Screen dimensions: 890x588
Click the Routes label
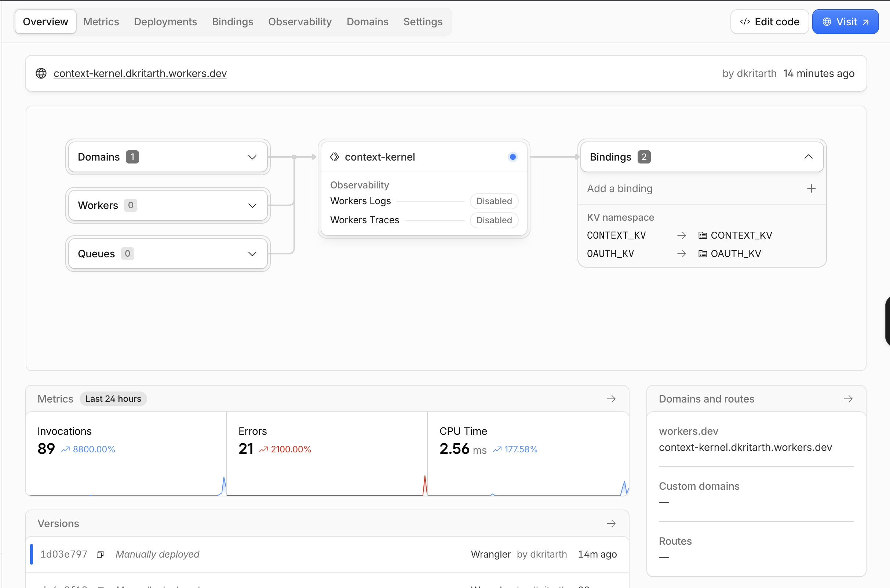tap(675, 541)
